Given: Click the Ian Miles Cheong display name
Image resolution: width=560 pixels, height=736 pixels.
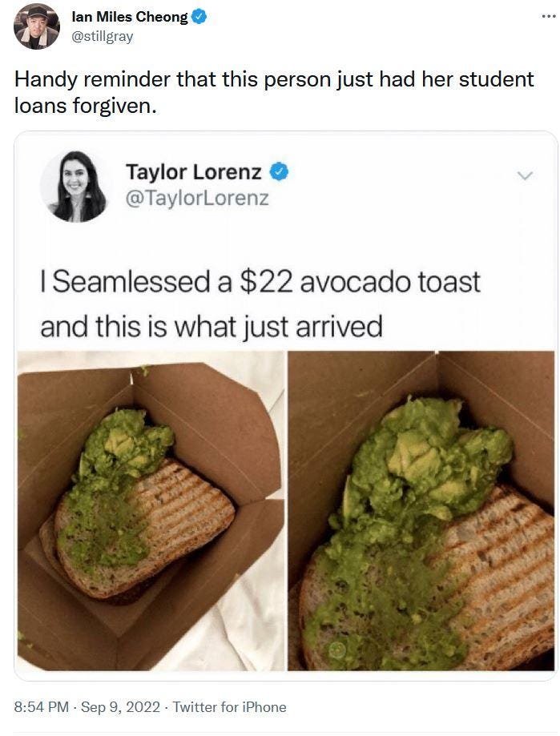Looking at the screenshot, I should click(x=130, y=17).
